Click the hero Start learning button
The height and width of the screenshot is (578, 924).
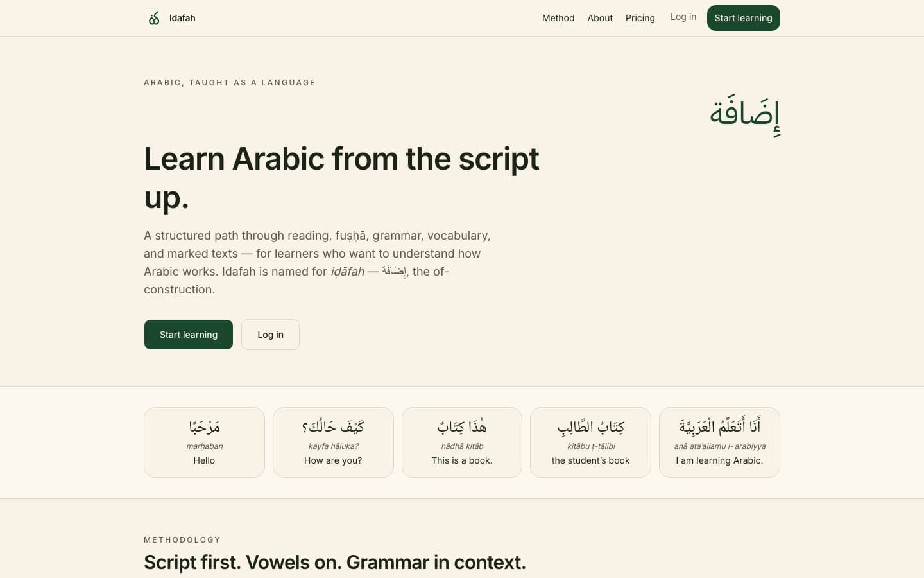pyautogui.click(x=189, y=335)
